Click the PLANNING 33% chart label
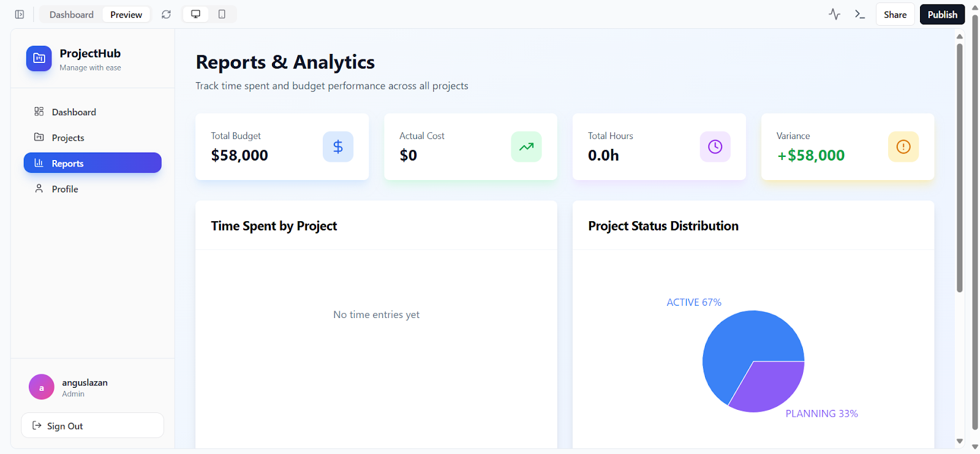 click(821, 414)
